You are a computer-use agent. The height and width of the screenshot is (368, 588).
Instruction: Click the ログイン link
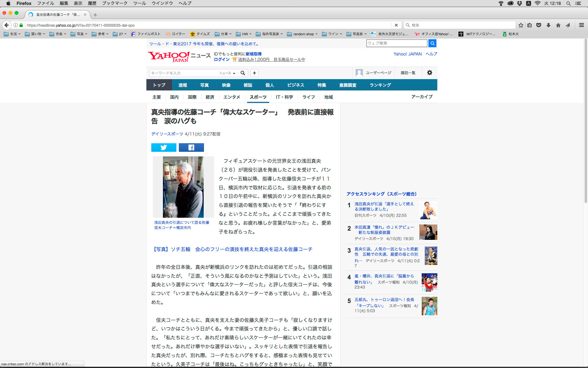tap(221, 59)
